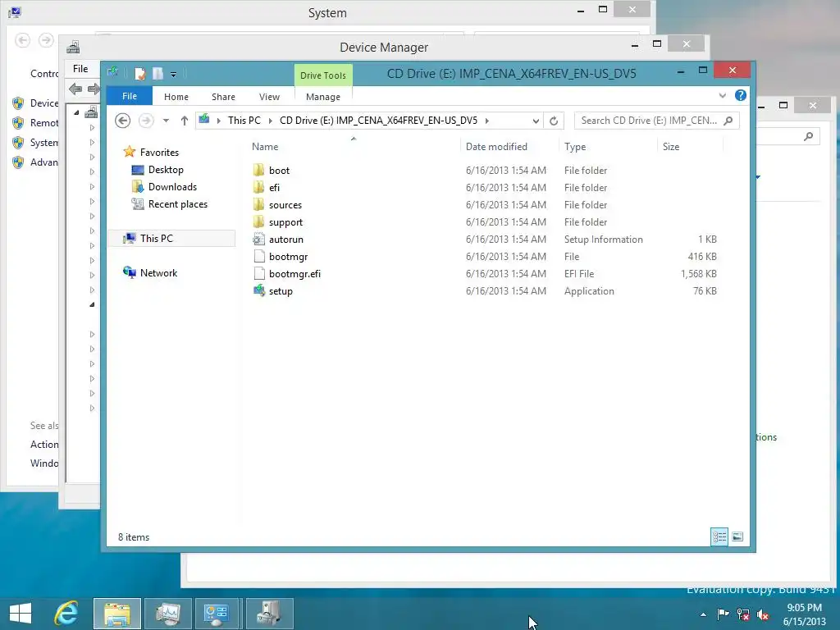Launch Internet Explorer from taskbar
840x630 pixels.
pos(66,614)
